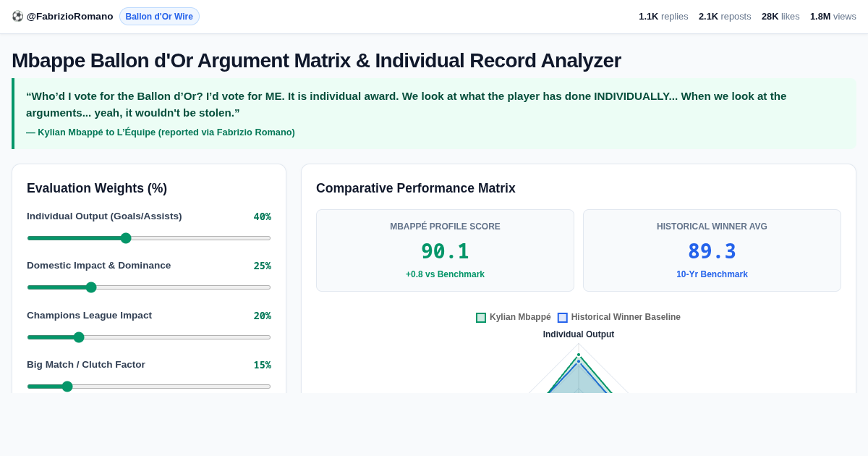The width and height of the screenshot is (868, 456).
Task: Click the page title about Mbappe Ballon d'Or
Action: [x=316, y=60]
